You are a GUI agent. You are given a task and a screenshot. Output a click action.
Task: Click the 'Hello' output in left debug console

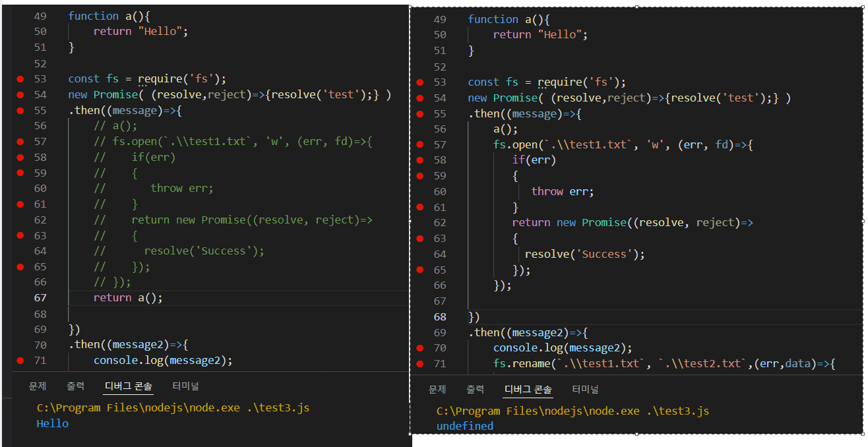53,423
